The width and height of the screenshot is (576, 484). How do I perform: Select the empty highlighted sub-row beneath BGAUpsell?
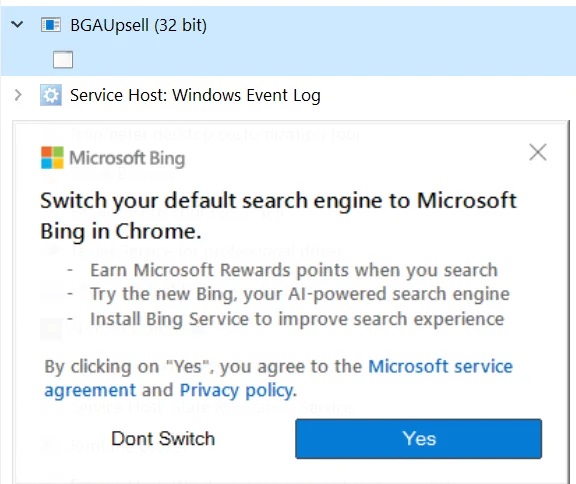click(288, 59)
